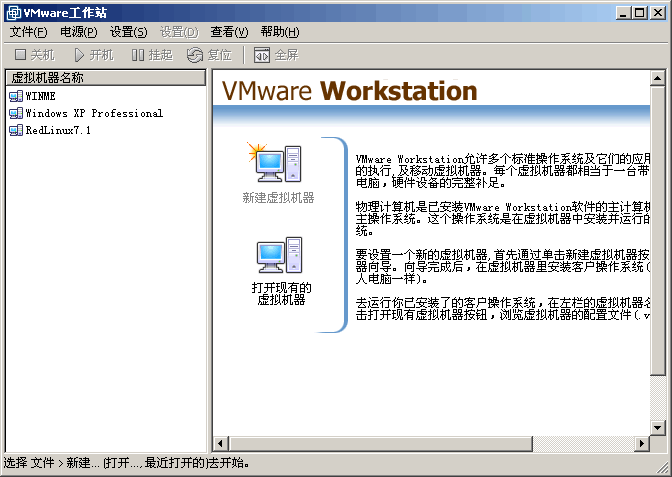Click the VMware Workstation heading text
This screenshot has height=477, width=672.
[x=349, y=91]
